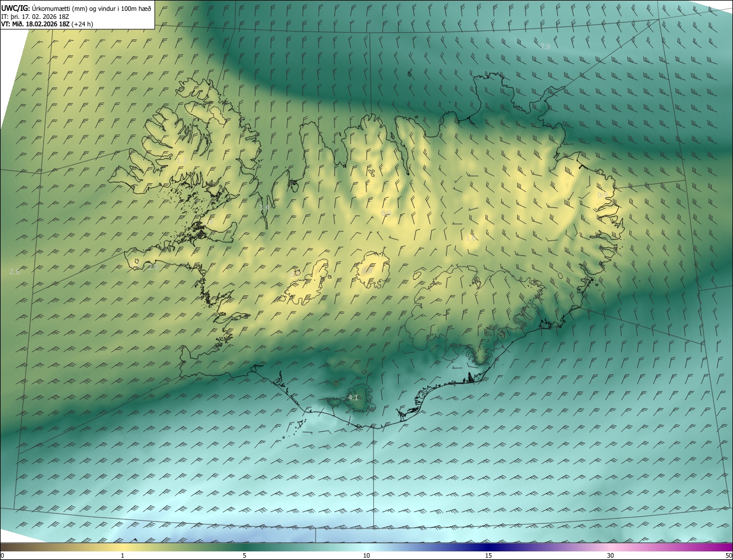Click the '1.0' value label on the map
733x560 pixels.
tap(471, 237)
